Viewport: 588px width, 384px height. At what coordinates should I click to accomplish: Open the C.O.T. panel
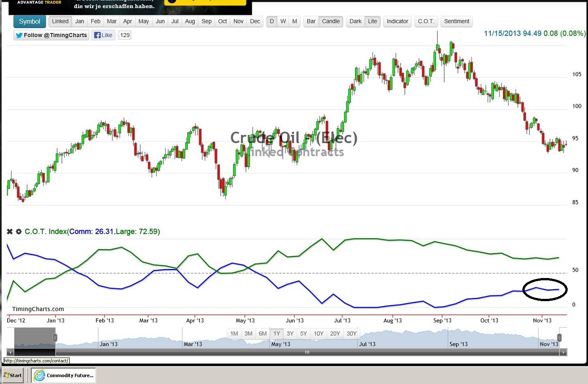(x=426, y=21)
